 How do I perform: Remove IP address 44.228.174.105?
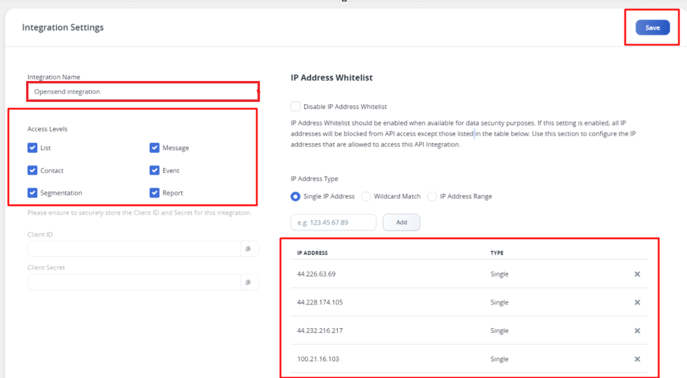pos(637,303)
